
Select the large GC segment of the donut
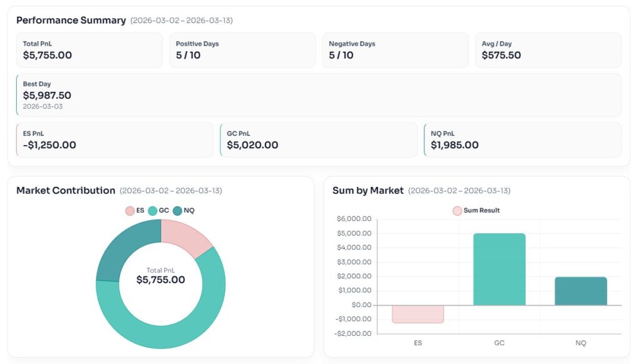point(188,319)
